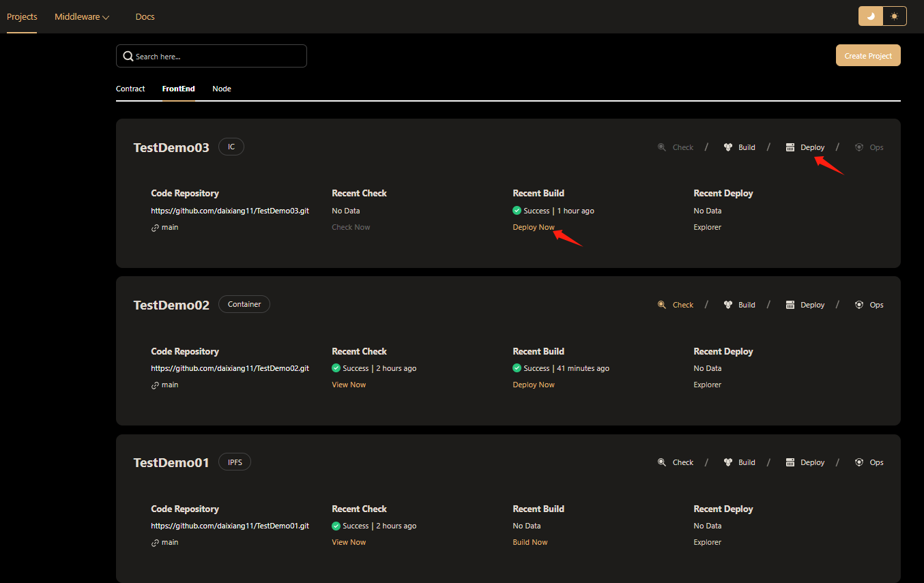Open the Projects nav item
Viewport: 924px width, 583px height.
pyautogui.click(x=22, y=16)
